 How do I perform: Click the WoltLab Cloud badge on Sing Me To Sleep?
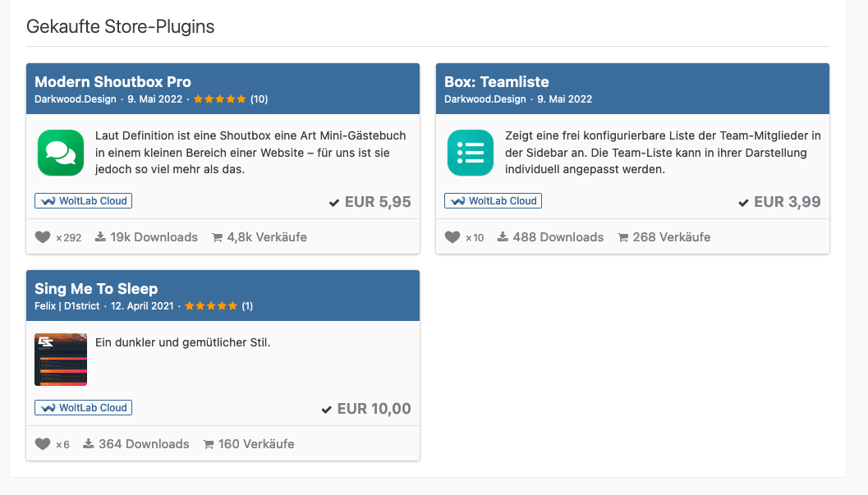(x=83, y=407)
